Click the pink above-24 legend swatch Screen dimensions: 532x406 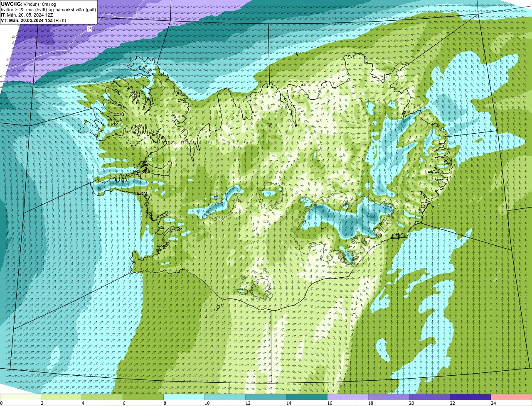pyautogui.click(x=512, y=397)
